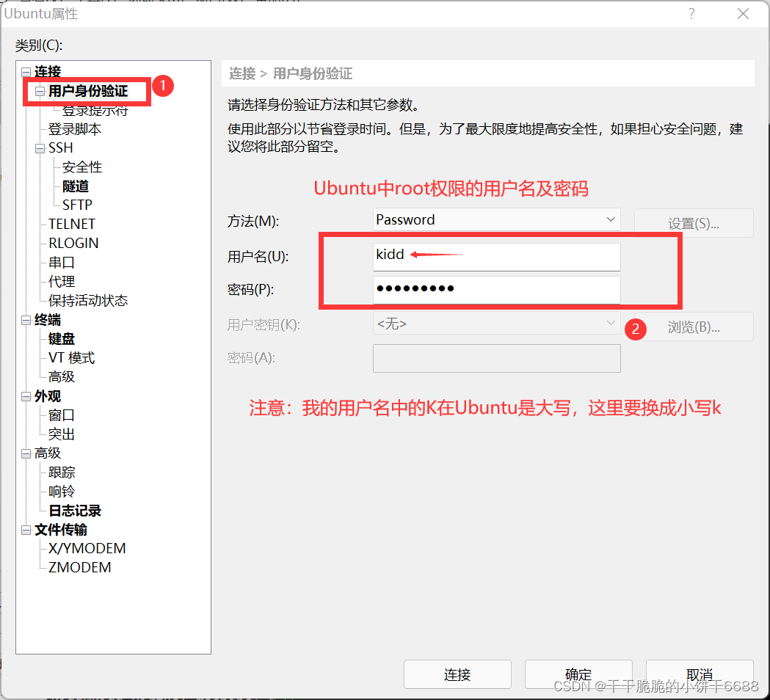Collapse the 外观 tree node
Viewport: 770px width, 700px height.
coord(26,397)
